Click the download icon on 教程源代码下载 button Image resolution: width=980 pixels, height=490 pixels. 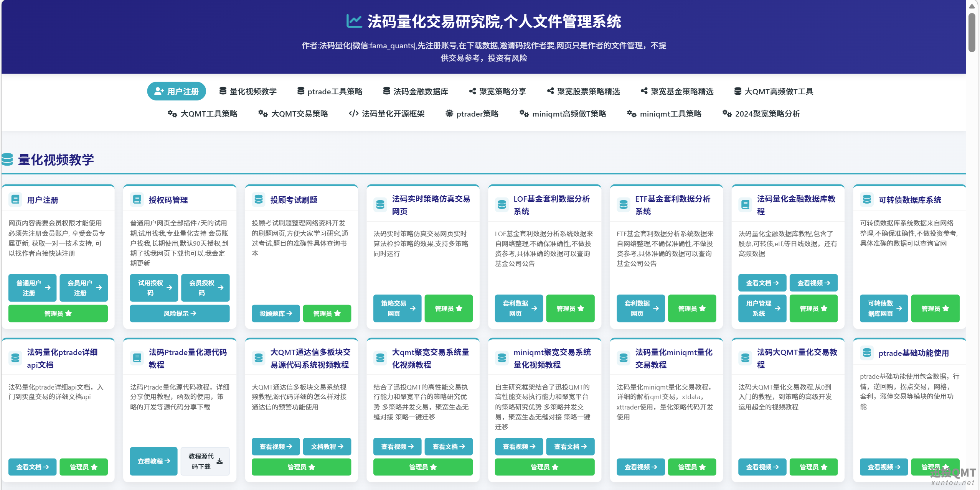[219, 461]
